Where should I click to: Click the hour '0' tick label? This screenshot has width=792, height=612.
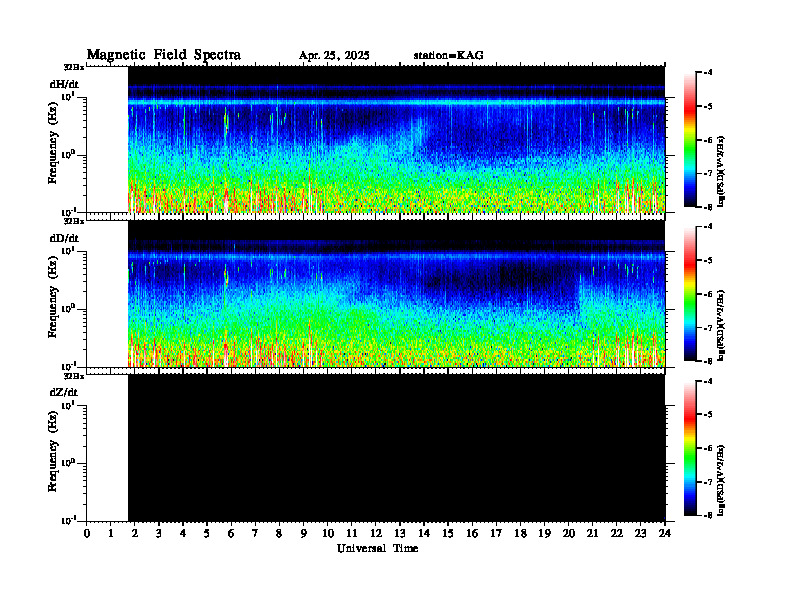(87, 534)
